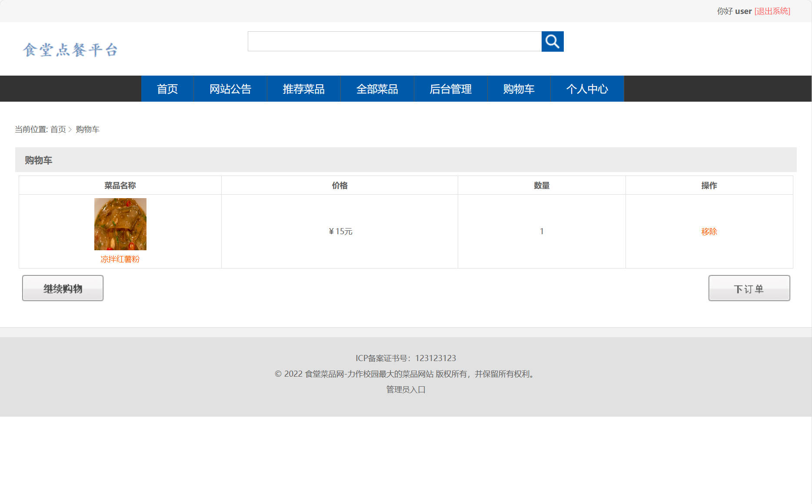812x504 pixels.
Task: Select the 推荐菜品 menu item
Action: pyautogui.click(x=304, y=89)
